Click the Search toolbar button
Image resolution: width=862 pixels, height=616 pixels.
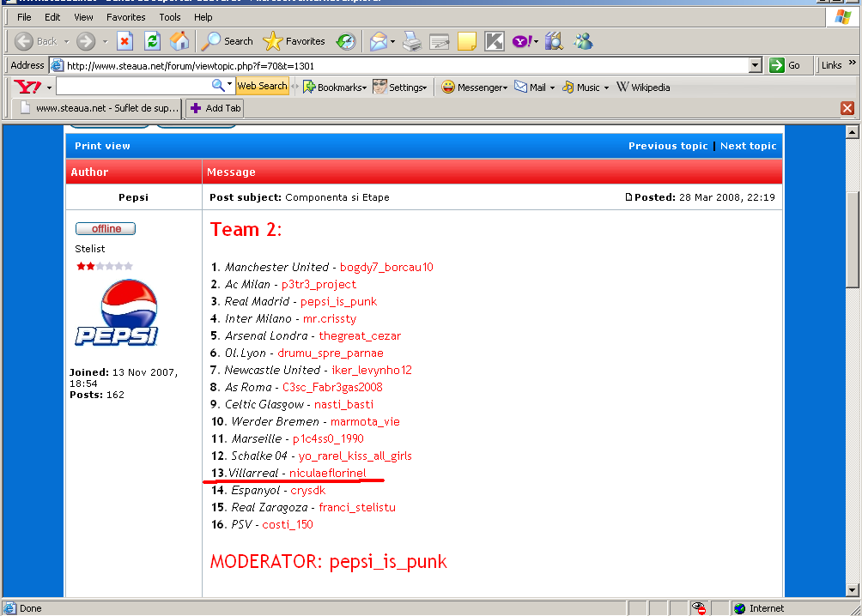click(228, 41)
